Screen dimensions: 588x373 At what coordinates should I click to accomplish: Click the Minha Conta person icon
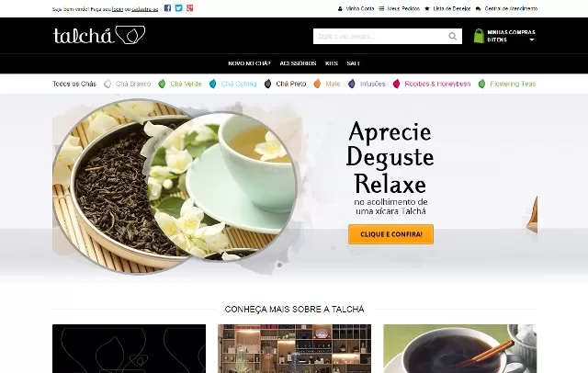[x=340, y=8]
